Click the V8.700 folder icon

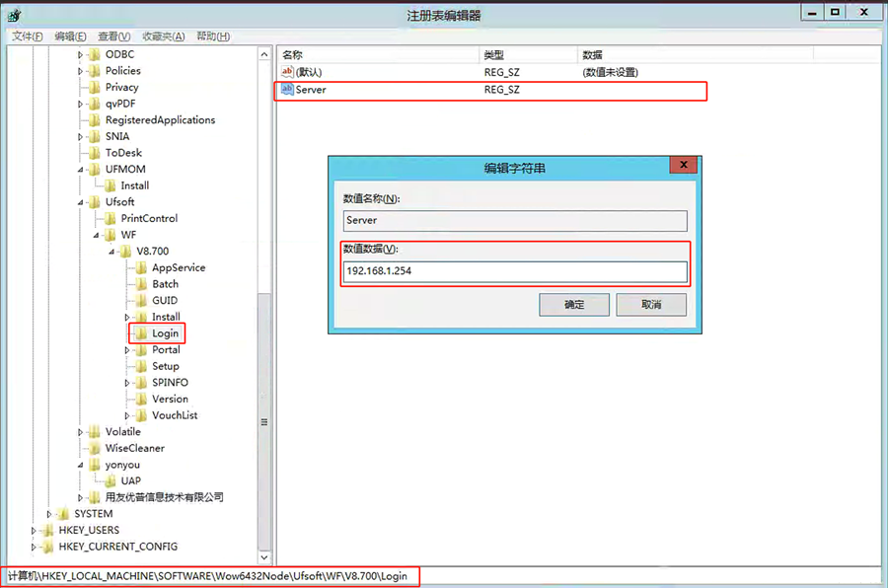[x=125, y=252]
